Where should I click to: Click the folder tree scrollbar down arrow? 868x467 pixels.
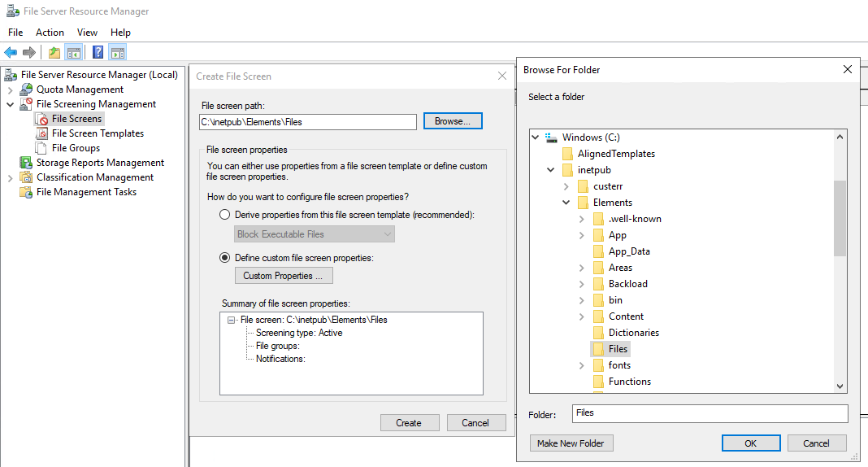pos(840,386)
